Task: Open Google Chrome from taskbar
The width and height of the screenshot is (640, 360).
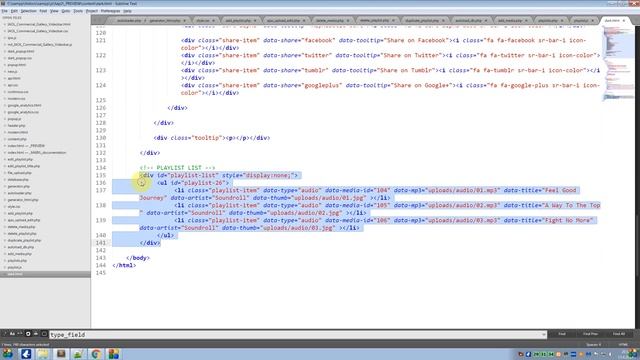Action: (96, 354)
